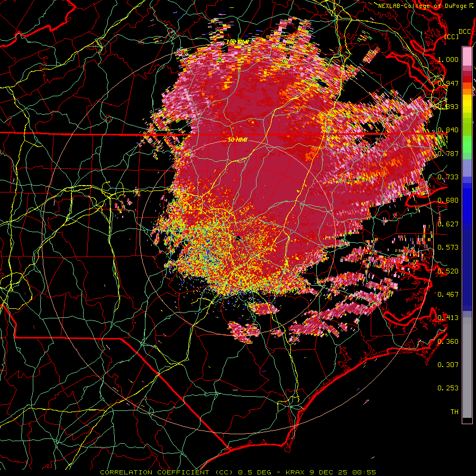
Task: Click the Correlation Coefficient KRAX caption
Action: click(238, 472)
